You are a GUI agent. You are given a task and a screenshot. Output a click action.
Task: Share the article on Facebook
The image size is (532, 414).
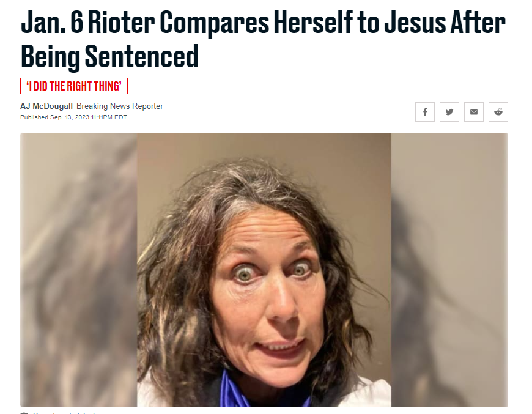click(x=425, y=112)
